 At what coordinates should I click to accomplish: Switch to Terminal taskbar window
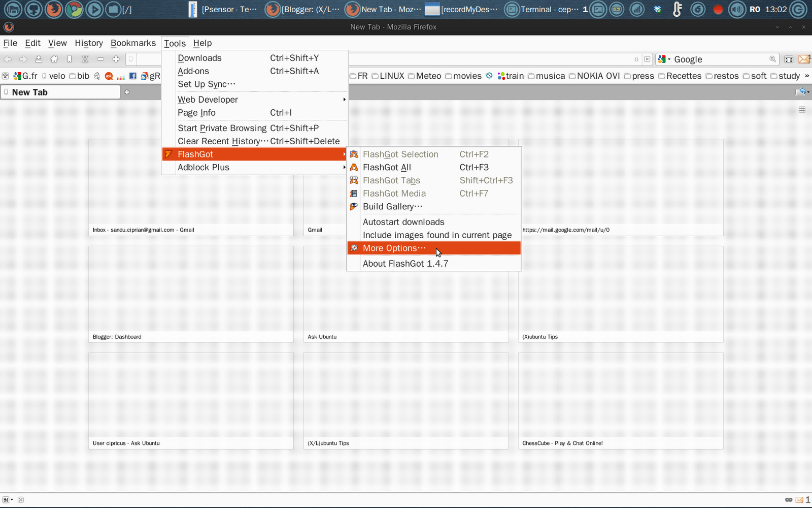point(542,9)
